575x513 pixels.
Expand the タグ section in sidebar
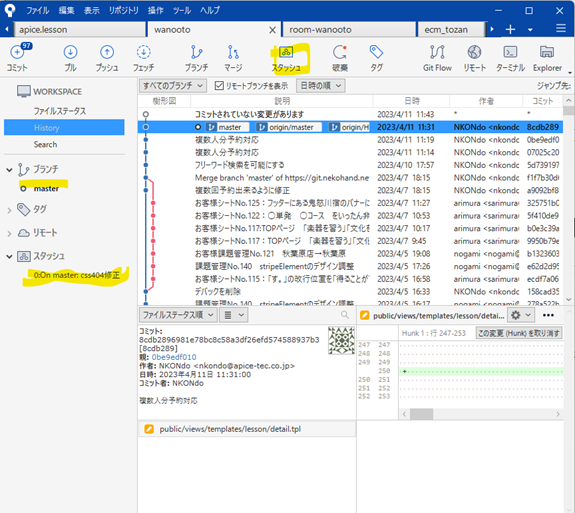(x=9, y=210)
